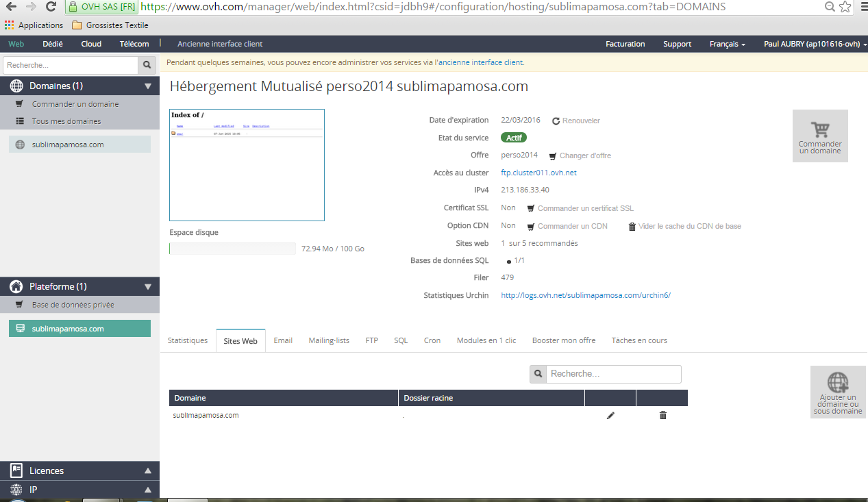Select the Cloud top menu
Screen dimensions: 868x502
(91, 44)
